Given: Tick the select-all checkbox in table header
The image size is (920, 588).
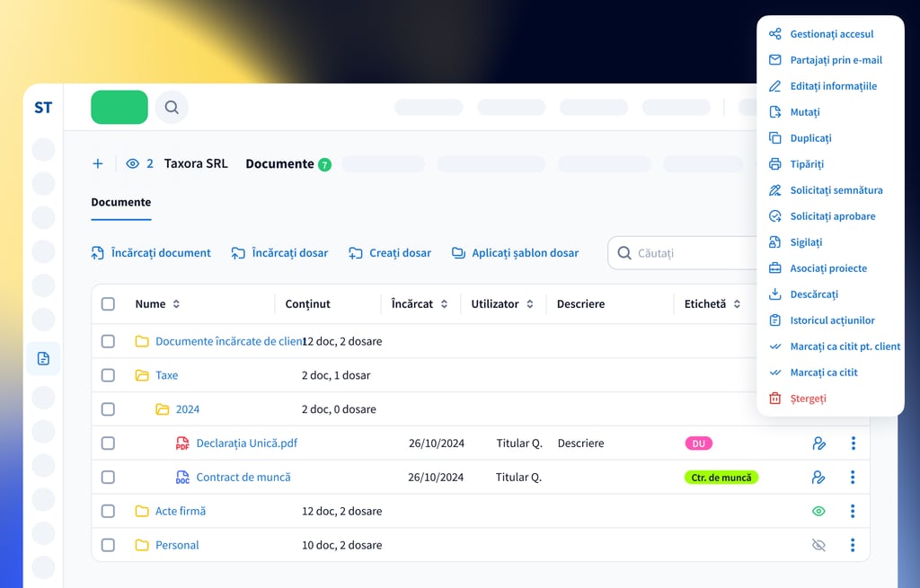Looking at the screenshot, I should (x=108, y=304).
